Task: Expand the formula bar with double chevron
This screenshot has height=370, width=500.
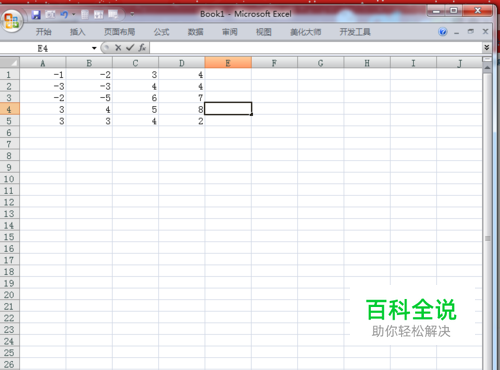Action: coord(487,48)
